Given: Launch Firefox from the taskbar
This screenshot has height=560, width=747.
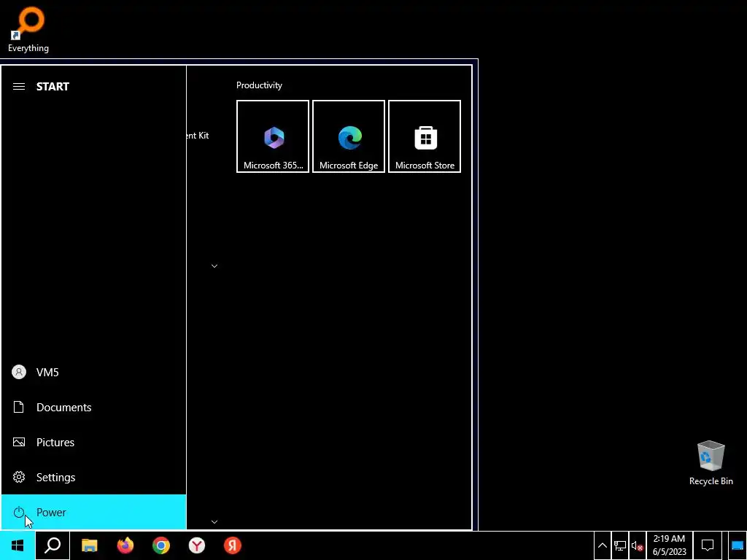Looking at the screenshot, I should [x=125, y=545].
